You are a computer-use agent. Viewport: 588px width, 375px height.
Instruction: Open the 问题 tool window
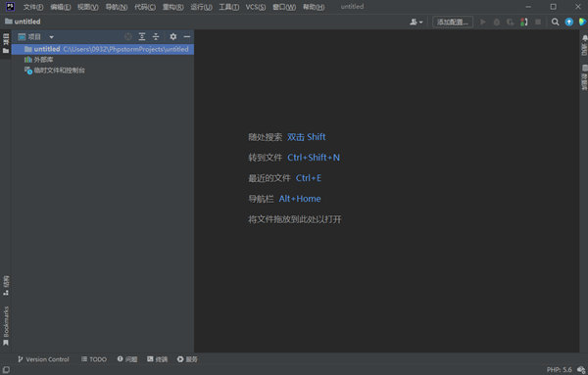coord(127,359)
